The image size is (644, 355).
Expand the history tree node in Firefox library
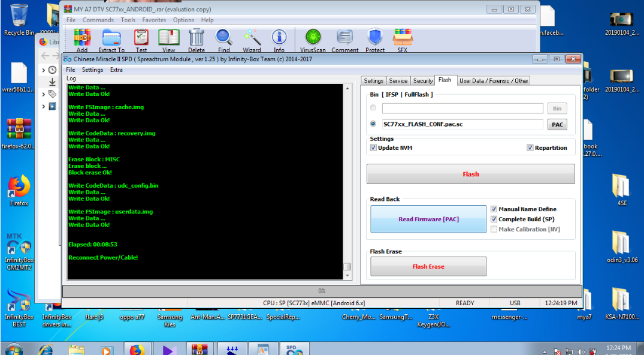click(44, 70)
